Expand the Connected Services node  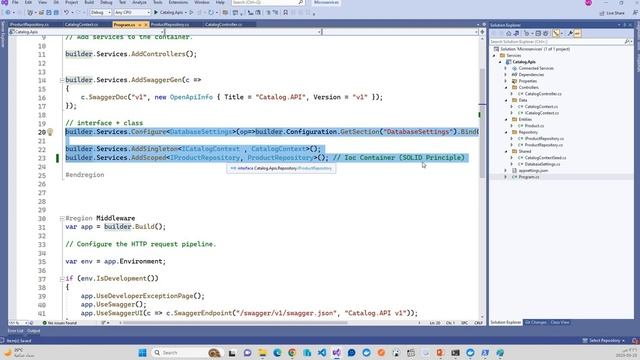[506, 69]
